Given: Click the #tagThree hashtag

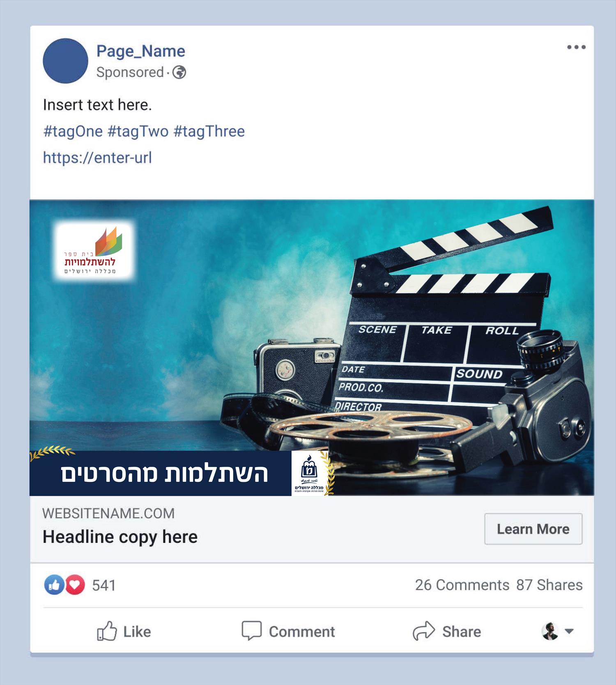Looking at the screenshot, I should (209, 131).
